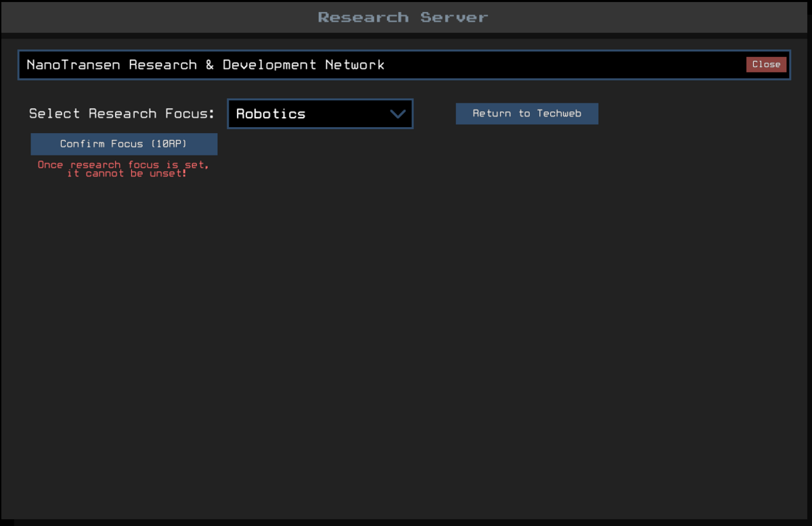Click the dropdown chevron arrow beside Robotics
The image size is (812, 526).
point(397,114)
